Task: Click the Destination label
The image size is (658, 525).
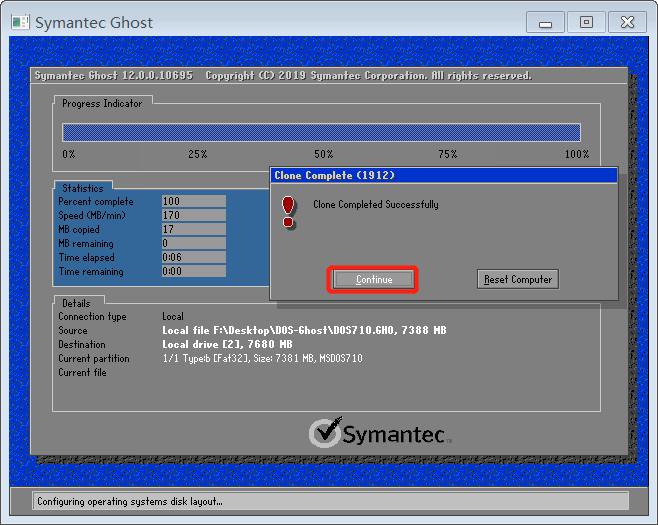Action: (x=82, y=345)
